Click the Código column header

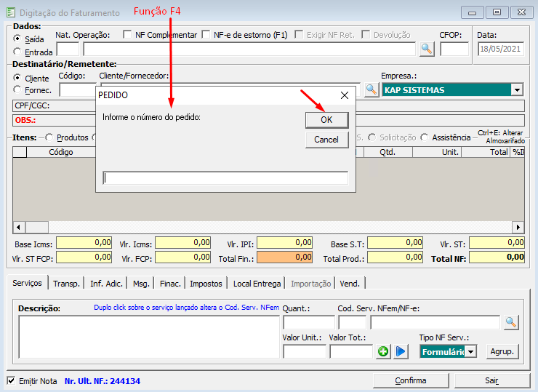pyautogui.click(x=61, y=152)
